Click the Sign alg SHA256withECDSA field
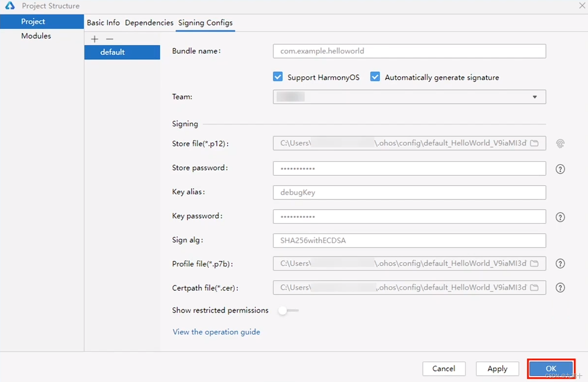 coord(409,241)
